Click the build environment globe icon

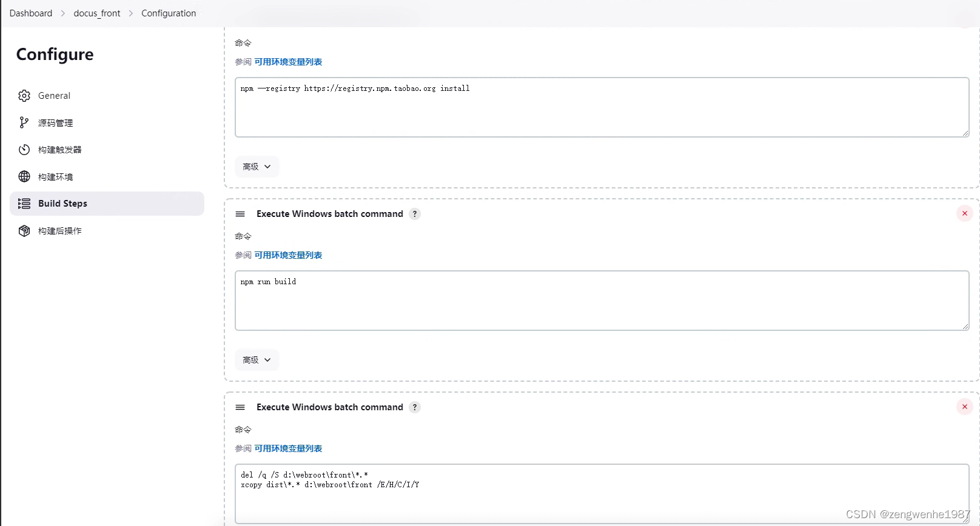point(24,176)
